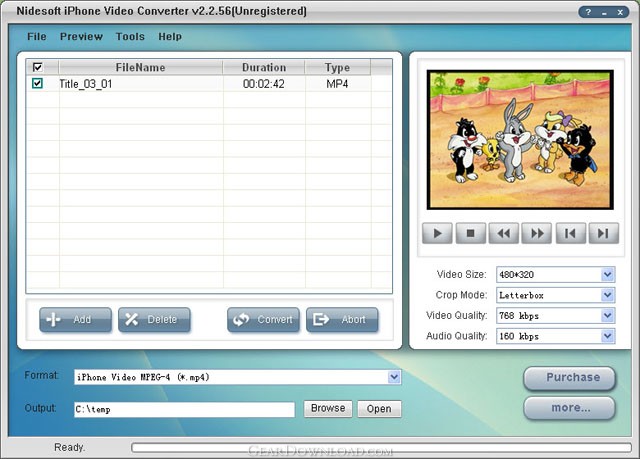
Task: Click the help question mark icon
Action: pos(588,12)
